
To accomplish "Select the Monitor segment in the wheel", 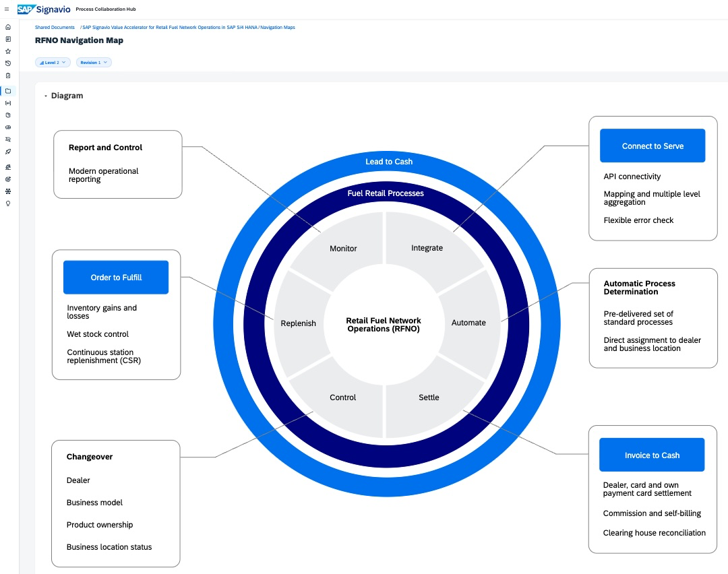I will coord(343,249).
